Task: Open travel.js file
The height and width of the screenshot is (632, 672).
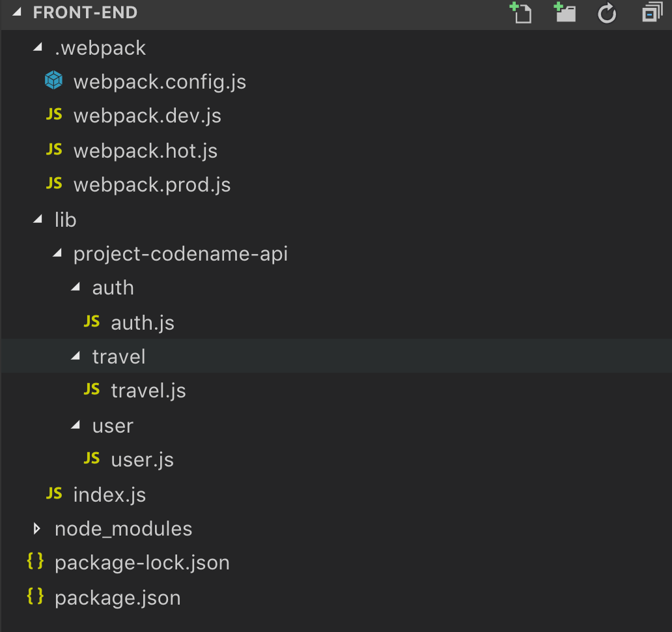Action: [x=148, y=391]
